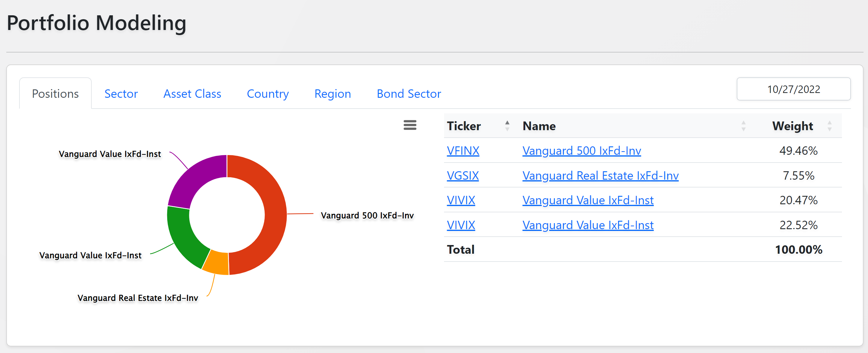View the Bond Sector tab
868x353 pixels.
tap(409, 93)
